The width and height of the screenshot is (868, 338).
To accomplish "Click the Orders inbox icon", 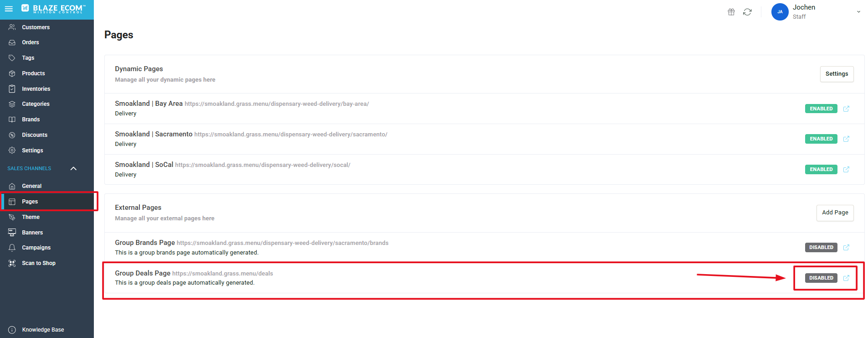I will [x=12, y=42].
